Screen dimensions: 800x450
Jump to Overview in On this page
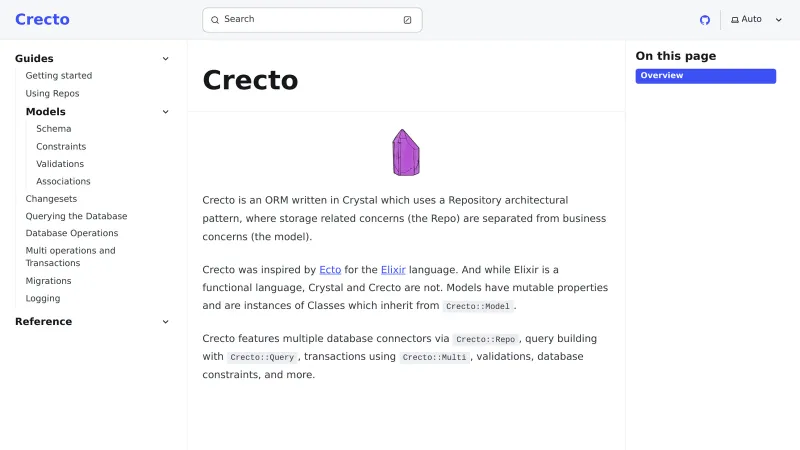[705, 76]
